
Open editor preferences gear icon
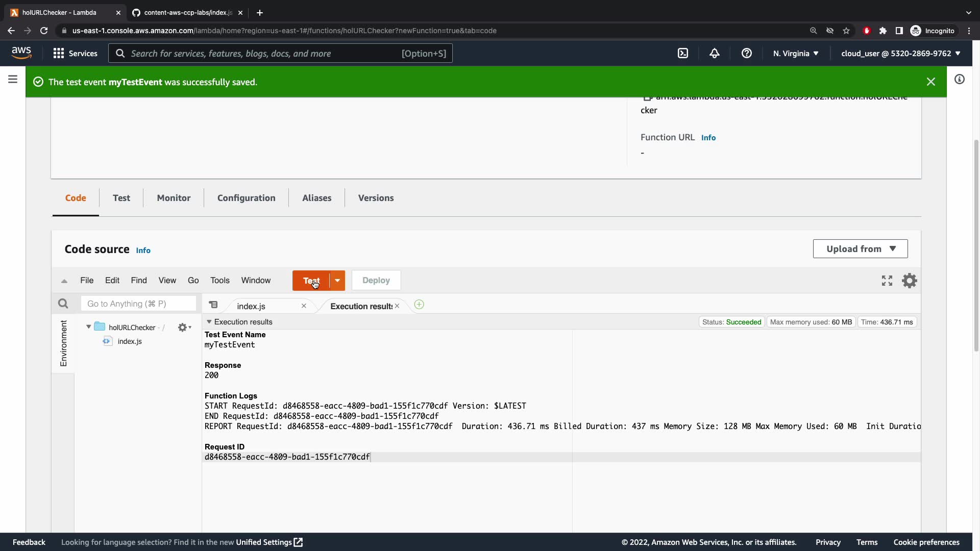coord(910,281)
